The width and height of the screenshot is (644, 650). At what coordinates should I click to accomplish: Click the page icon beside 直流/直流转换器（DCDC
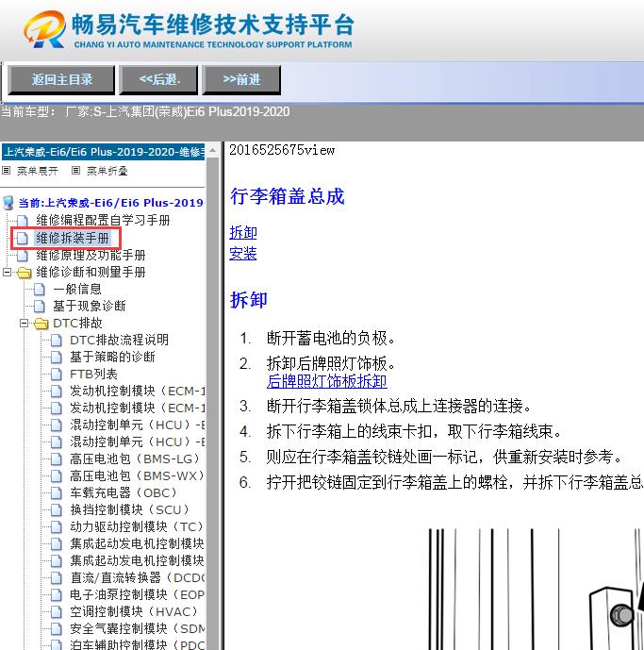[x=57, y=578]
